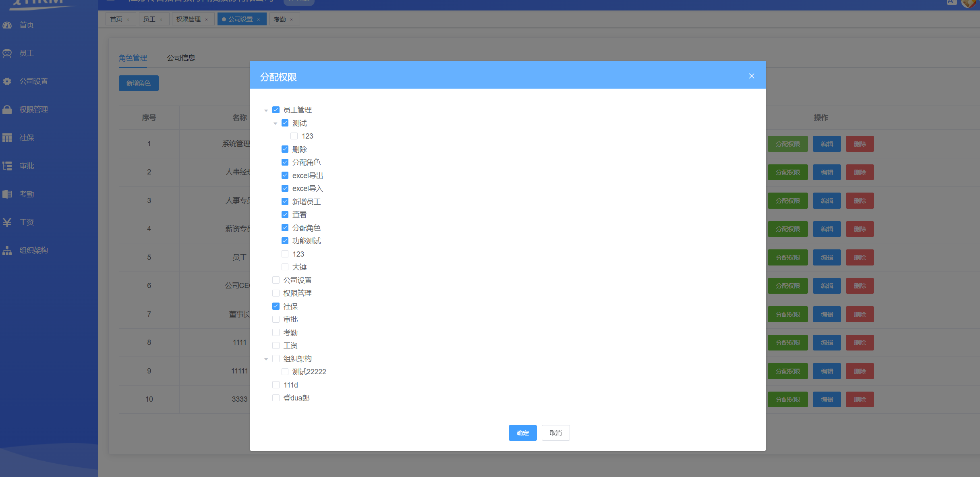The image size is (980, 477).
Task: Close the 员工 tab with its x
Action: pos(161,19)
